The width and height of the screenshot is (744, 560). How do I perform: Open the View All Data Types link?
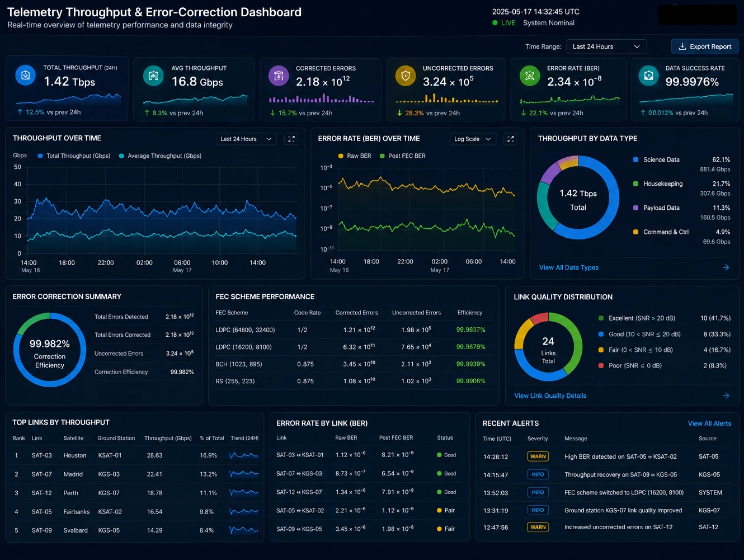pos(569,267)
